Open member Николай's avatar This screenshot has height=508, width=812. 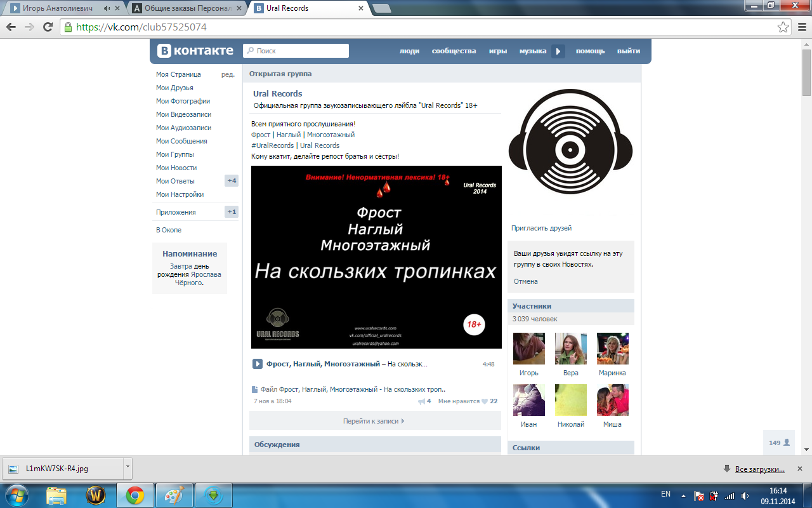(x=571, y=400)
